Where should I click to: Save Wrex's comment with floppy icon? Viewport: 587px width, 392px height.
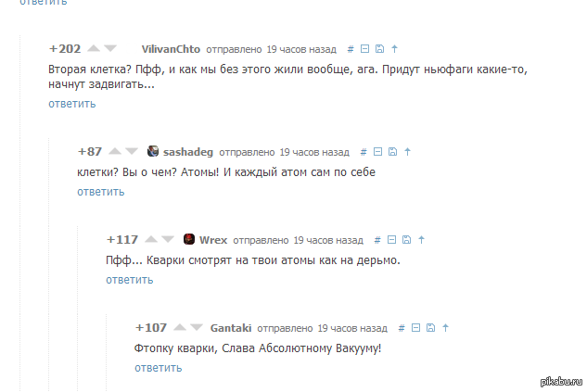[406, 239]
